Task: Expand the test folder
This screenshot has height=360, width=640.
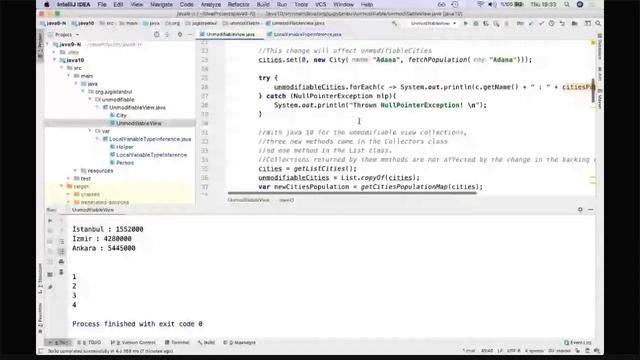Action: 69,178
